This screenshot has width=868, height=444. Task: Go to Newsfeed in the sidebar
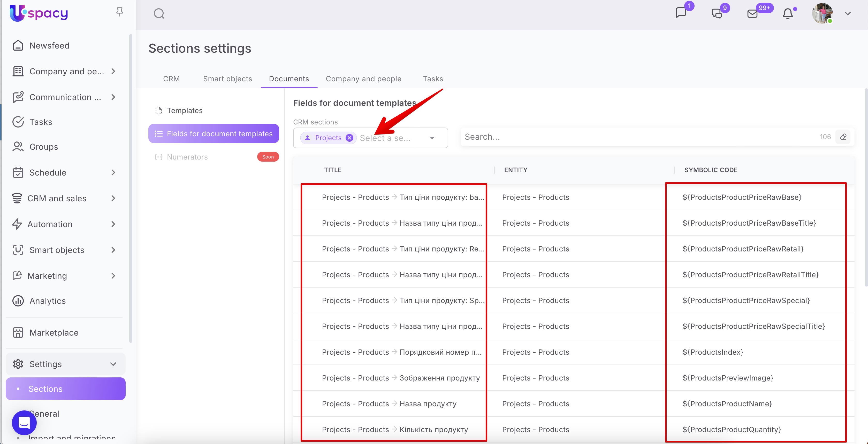(x=49, y=45)
